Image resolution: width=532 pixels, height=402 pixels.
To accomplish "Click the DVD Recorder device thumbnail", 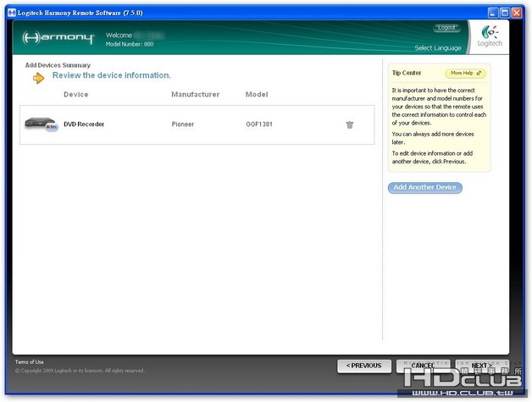I will [42, 124].
